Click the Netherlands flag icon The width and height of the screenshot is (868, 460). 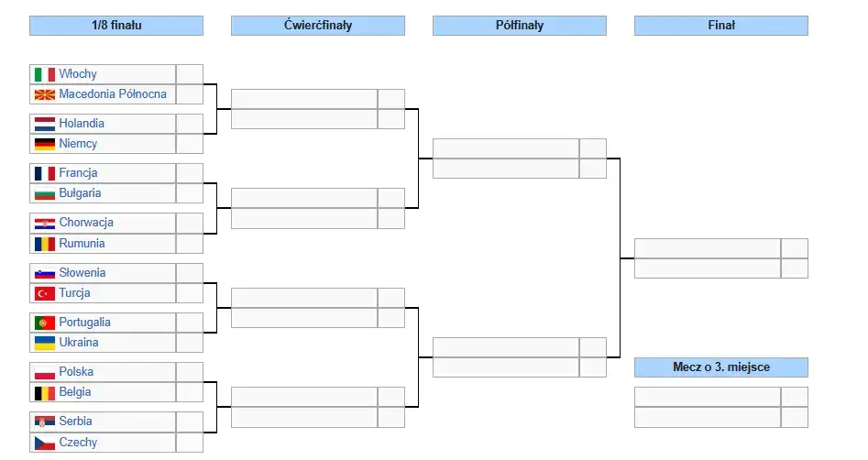point(44,124)
